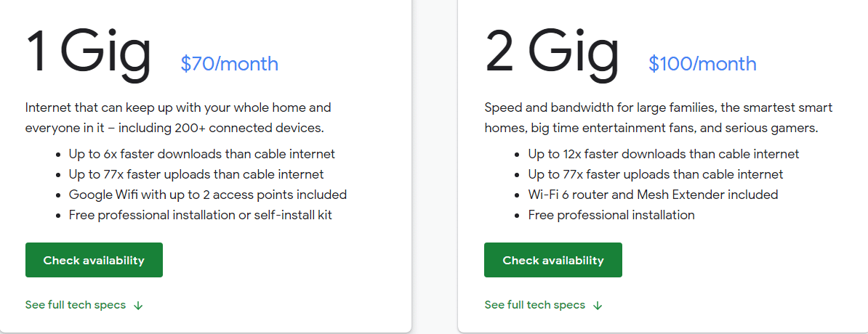Screen dimensions: 868x334
Task: Click the 77x faster uploads bullet under 1 Gig
Action: click(x=196, y=174)
